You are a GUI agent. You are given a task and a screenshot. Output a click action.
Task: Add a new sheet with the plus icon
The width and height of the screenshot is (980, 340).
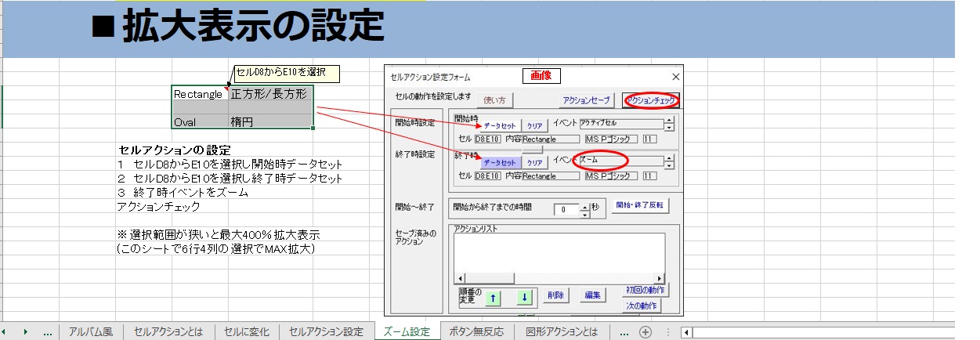(x=645, y=332)
